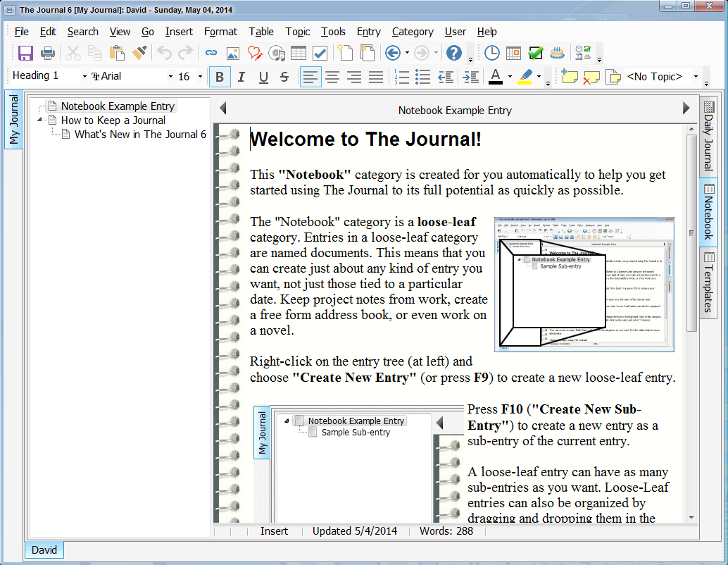Open the Heading 1 style dropdown

click(x=84, y=77)
